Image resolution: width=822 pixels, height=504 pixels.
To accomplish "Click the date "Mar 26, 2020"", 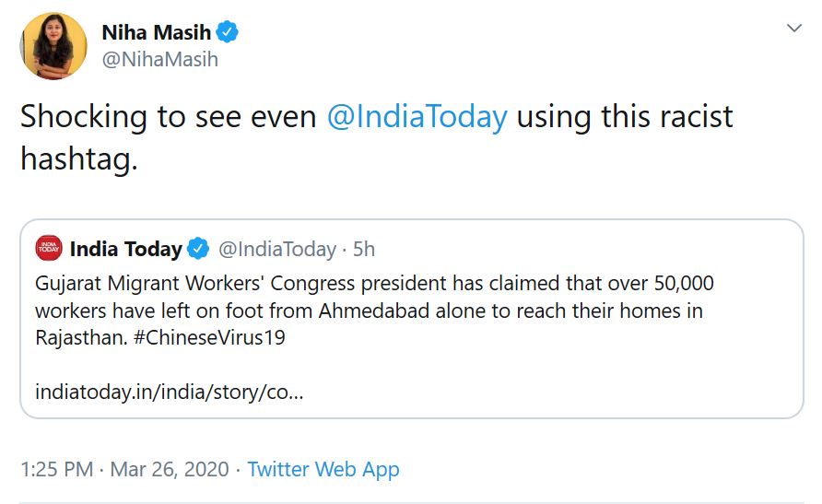I will 170,469.
